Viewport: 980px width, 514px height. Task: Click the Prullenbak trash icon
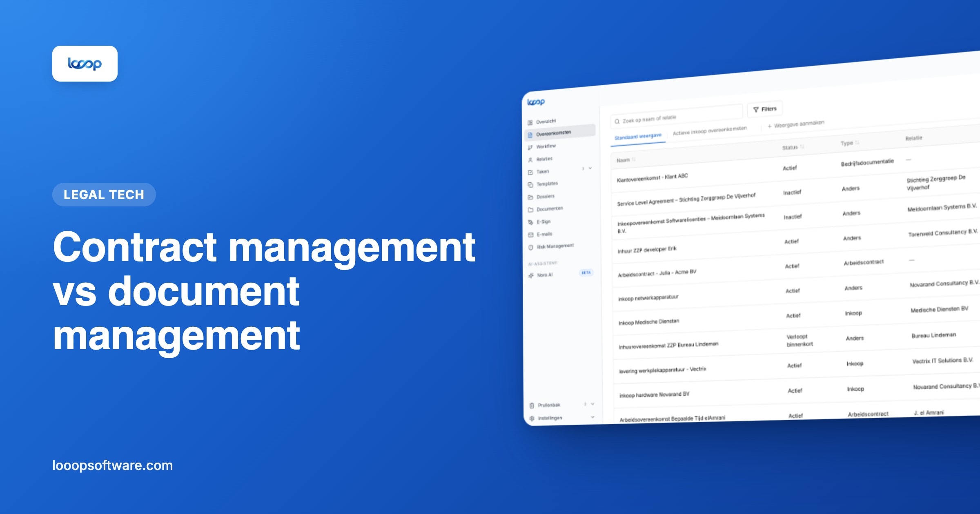532,405
